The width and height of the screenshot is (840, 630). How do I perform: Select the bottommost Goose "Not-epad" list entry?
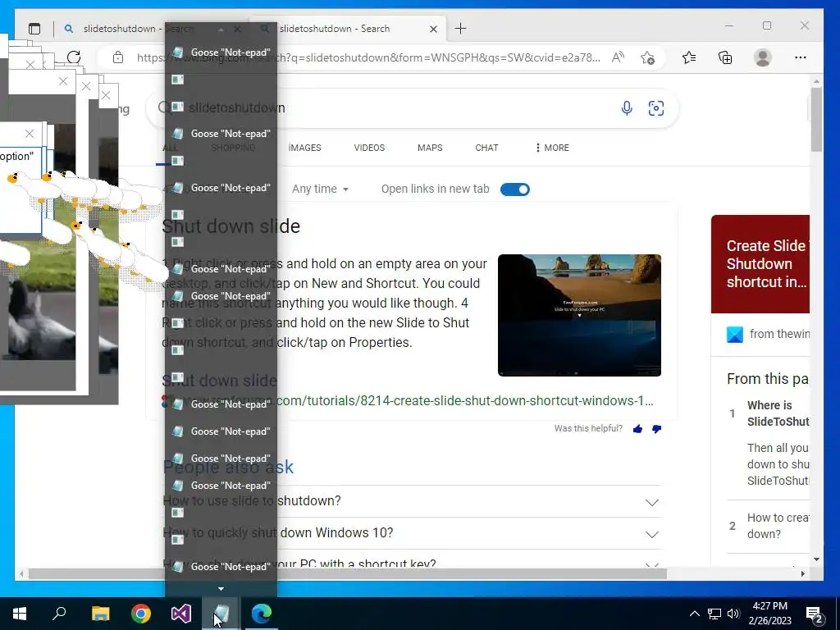click(x=221, y=567)
